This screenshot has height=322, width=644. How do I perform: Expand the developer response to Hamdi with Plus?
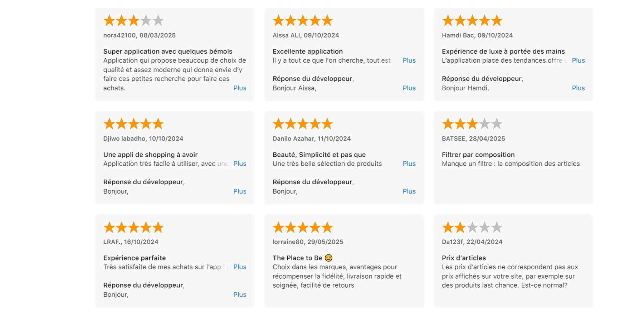tap(578, 88)
